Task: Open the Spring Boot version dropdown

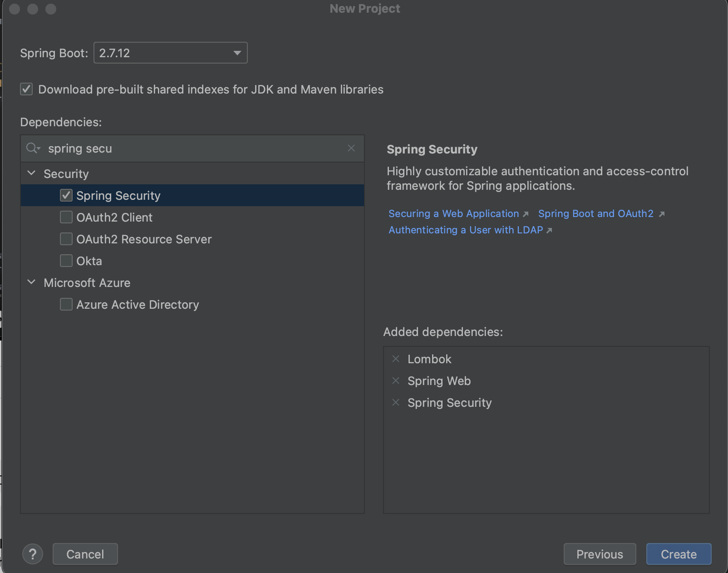Action: (171, 53)
